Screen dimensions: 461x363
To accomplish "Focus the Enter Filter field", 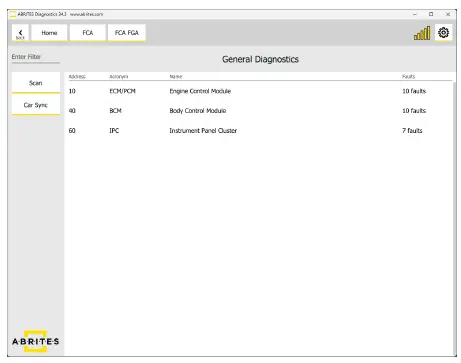I will pyautogui.click(x=36, y=57).
